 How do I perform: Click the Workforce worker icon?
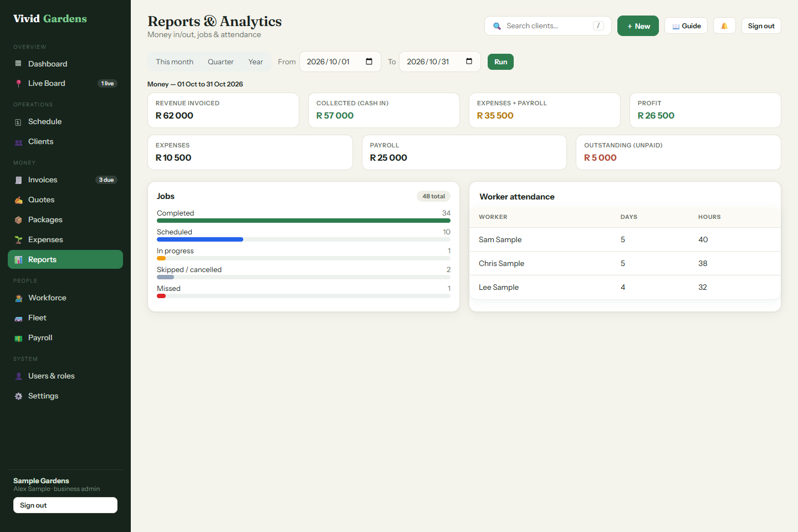(x=18, y=298)
